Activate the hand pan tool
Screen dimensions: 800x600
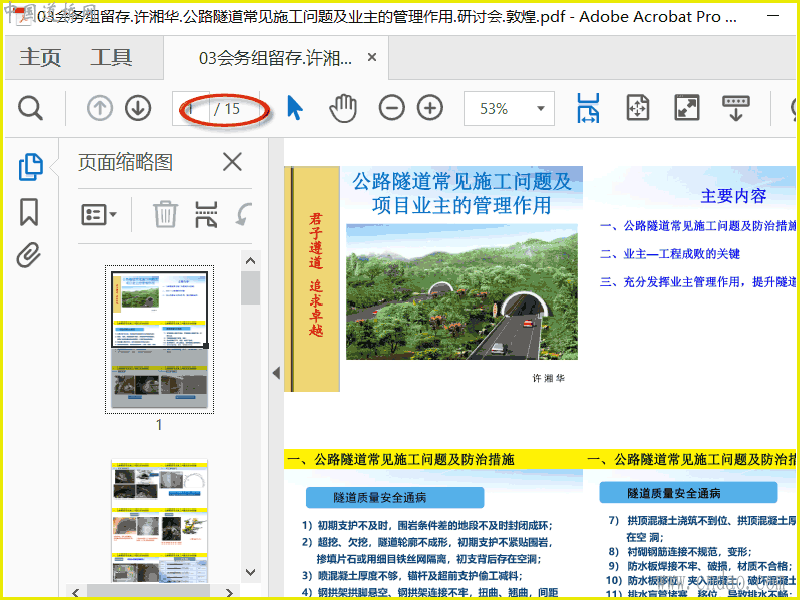(343, 109)
